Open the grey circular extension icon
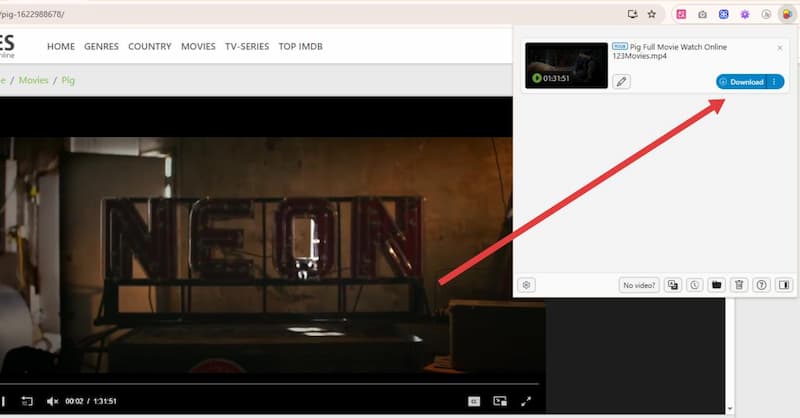The width and height of the screenshot is (800, 418). 766,14
